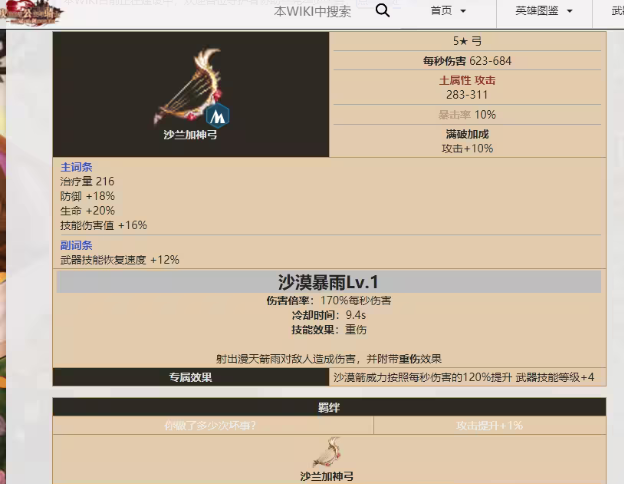This screenshot has width=624, height=484.
Task: Click the 副词条 link
Action: [x=76, y=245]
